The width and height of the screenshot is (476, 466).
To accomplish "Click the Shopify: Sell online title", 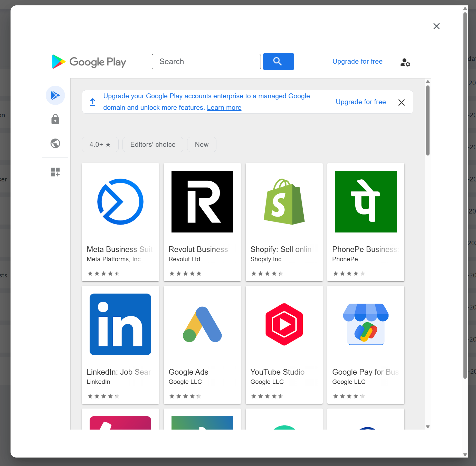I will pyautogui.click(x=281, y=249).
